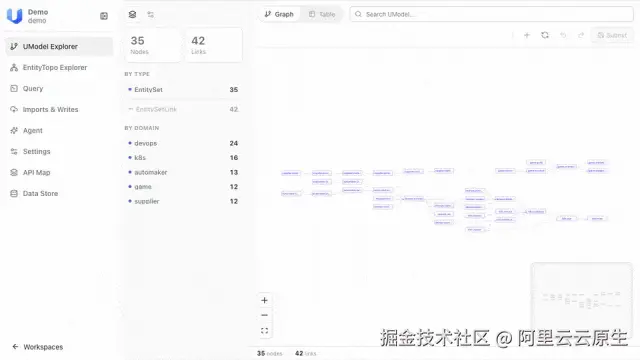This screenshot has width=640, height=360.
Task: Click the refresh toolbar icon
Action: pos(545,36)
